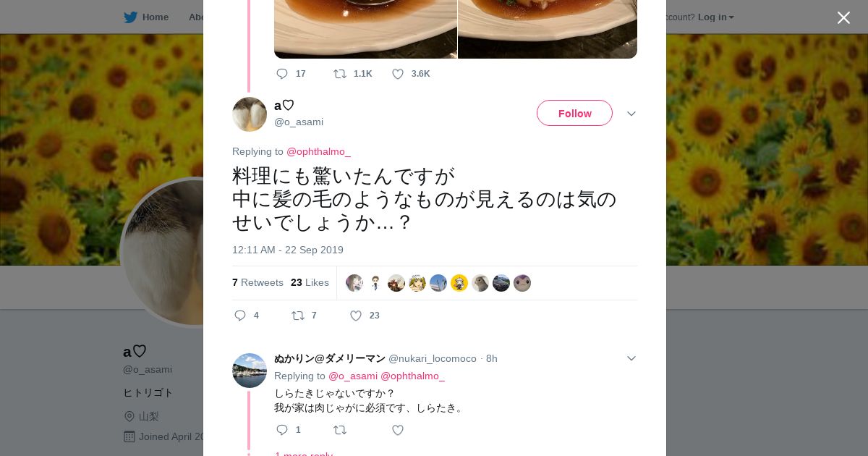View the 7 Retweets list
The height and width of the screenshot is (456, 868).
click(x=258, y=282)
